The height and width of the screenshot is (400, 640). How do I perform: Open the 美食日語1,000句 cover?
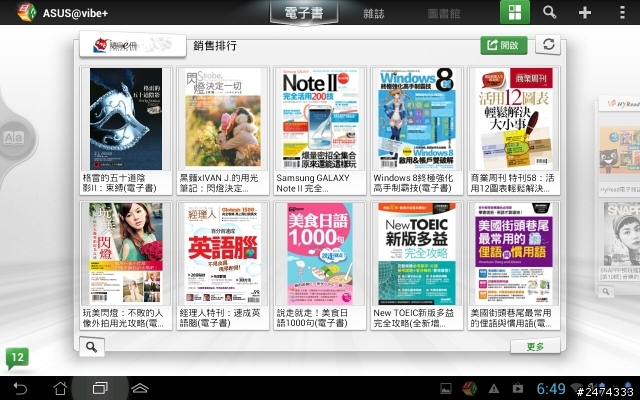(320, 253)
